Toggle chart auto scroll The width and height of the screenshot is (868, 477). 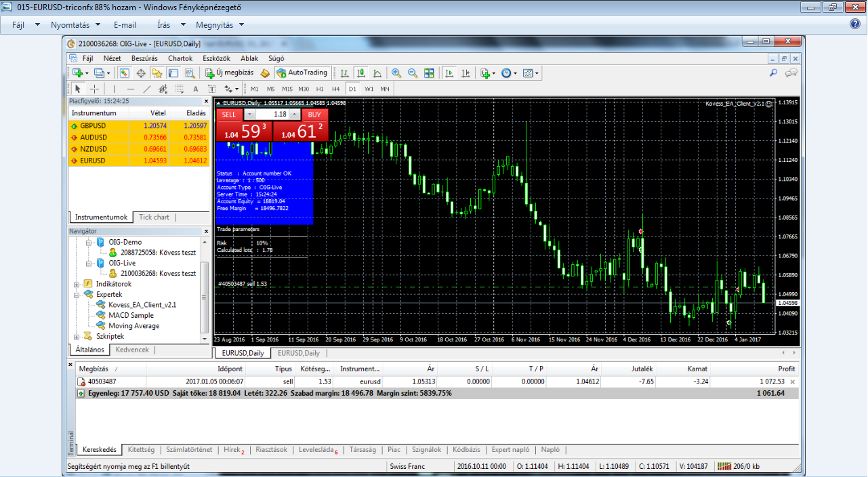coord(449,73)
